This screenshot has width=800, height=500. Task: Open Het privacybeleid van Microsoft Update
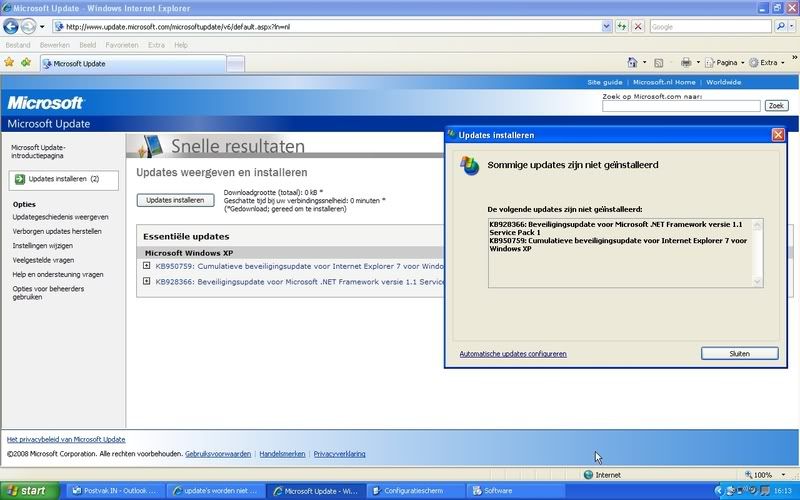pyautogui.click(x=66, y=439)
